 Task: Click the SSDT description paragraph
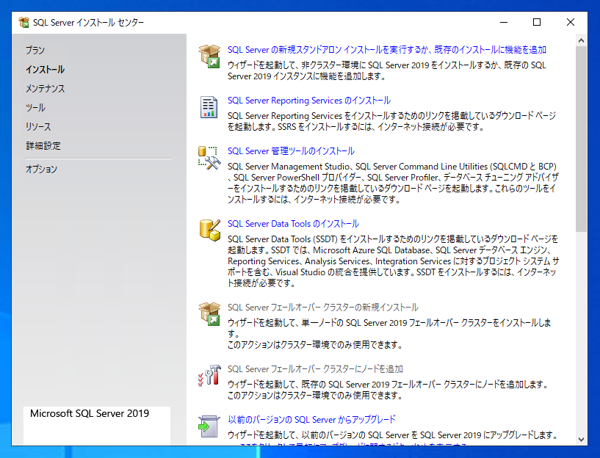pos(393,261)
